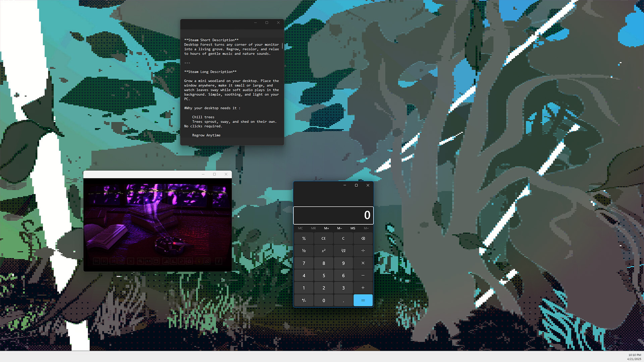Click the clock in the system tray
644x362 pixels.
coord(634,357)
